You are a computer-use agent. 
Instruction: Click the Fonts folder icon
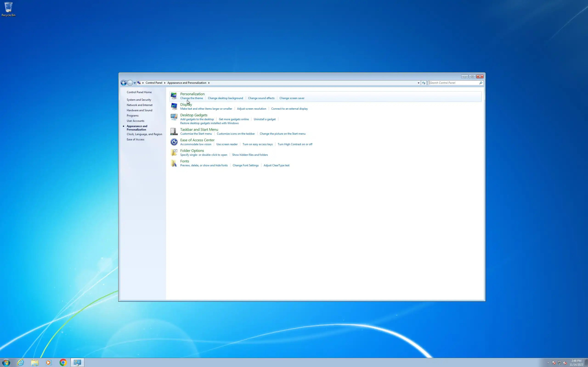174,163
